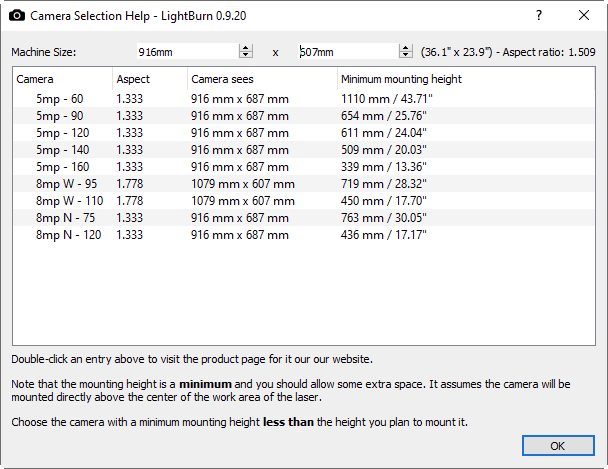The width and height of the screenshot is (608, 469).
Task: Decrease machine width with the down arrow
Action: [246, 55]
